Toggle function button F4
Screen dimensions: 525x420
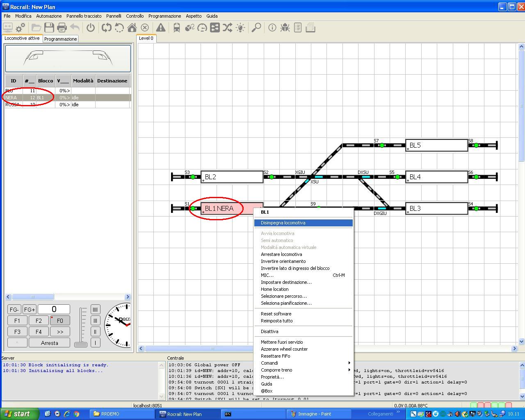click(39, 332)
